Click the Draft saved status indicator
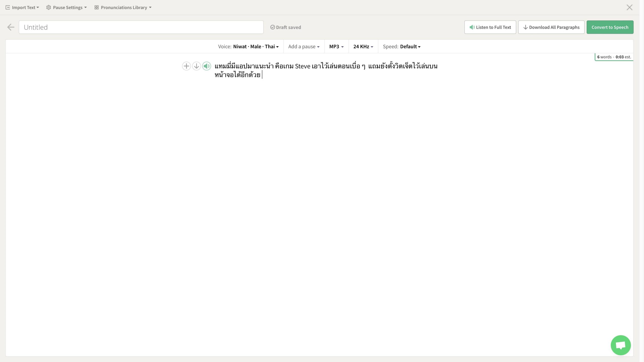This screenshot has width=644, height=362. 286,27
